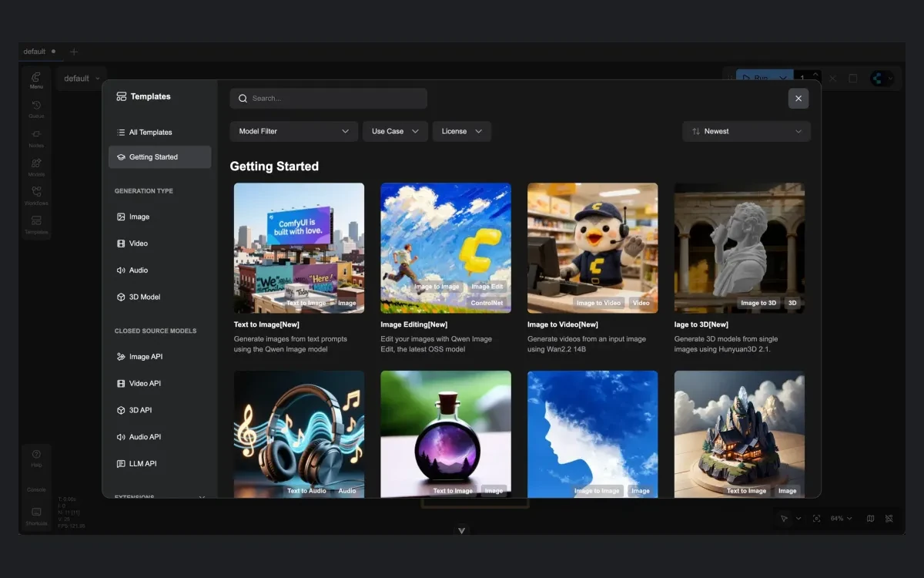Close the Templates dialog
This screenshot has width=924, height=578.
pyautogui.click(x=798, y=99)
